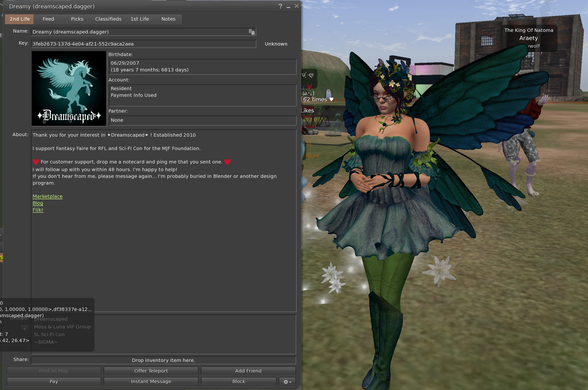588x390 pixels.
Task: Open the Dreamscaped profile picture
Action: [x=69, y=88]
